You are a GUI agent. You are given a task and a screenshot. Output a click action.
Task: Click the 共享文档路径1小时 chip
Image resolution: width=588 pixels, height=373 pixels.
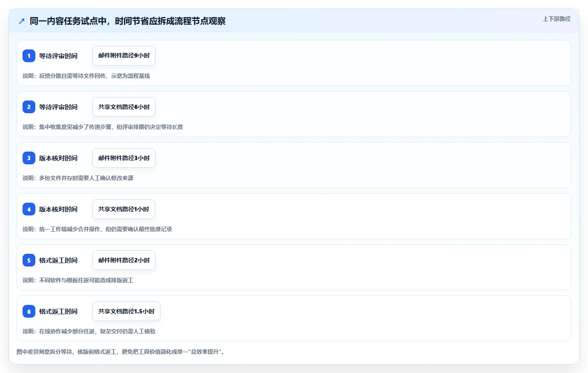123,209
